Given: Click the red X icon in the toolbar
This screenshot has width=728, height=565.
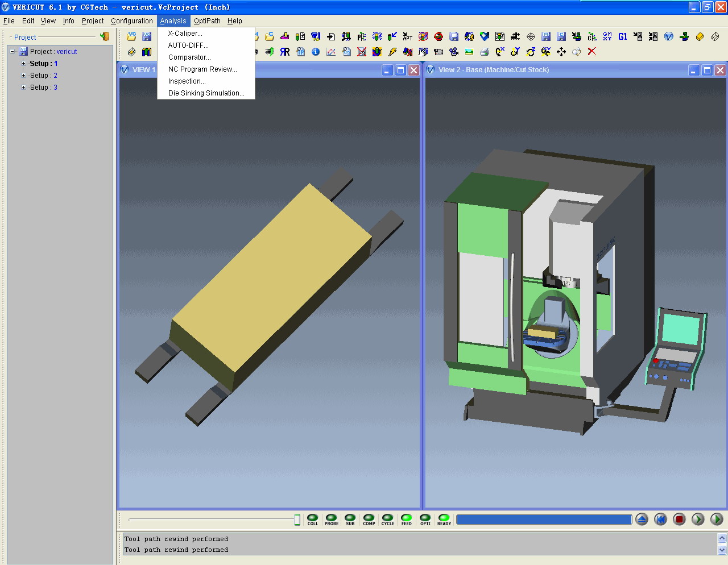Looking at the screenshot, I should point(592,52).
